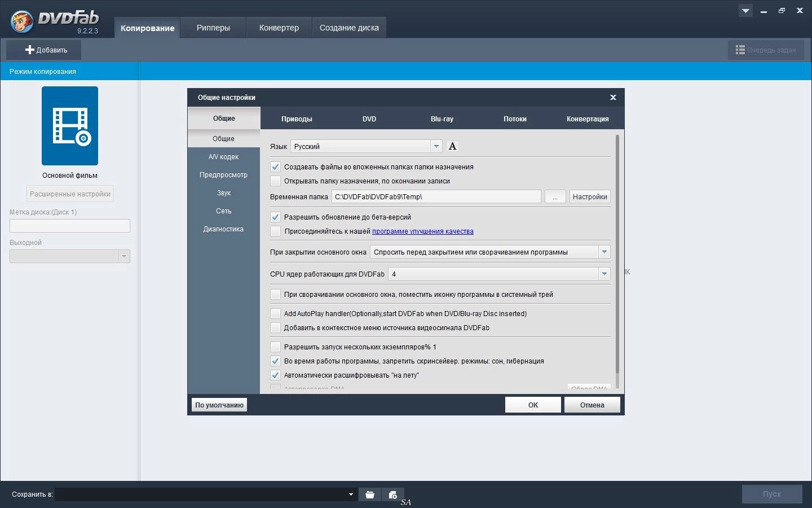Enable 'Открывать папку назначения' checkbox
This screenshot has width=812, height=508.
[275, 181]
